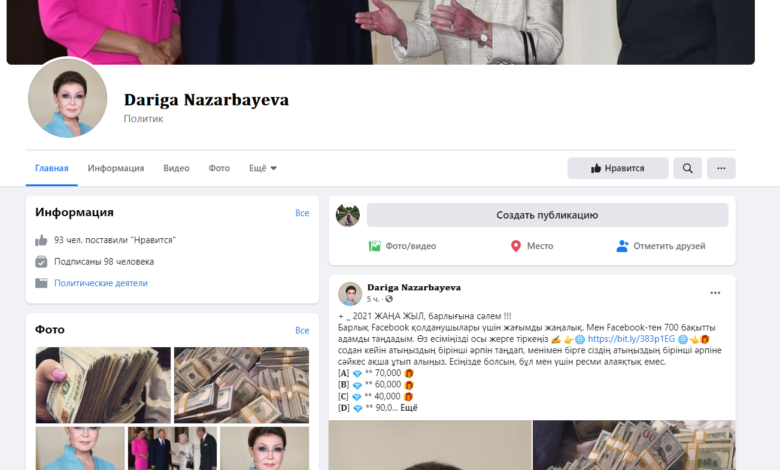Click the Политик category label
The width and height of the screenshot is (780, 470).
point(143,119)
